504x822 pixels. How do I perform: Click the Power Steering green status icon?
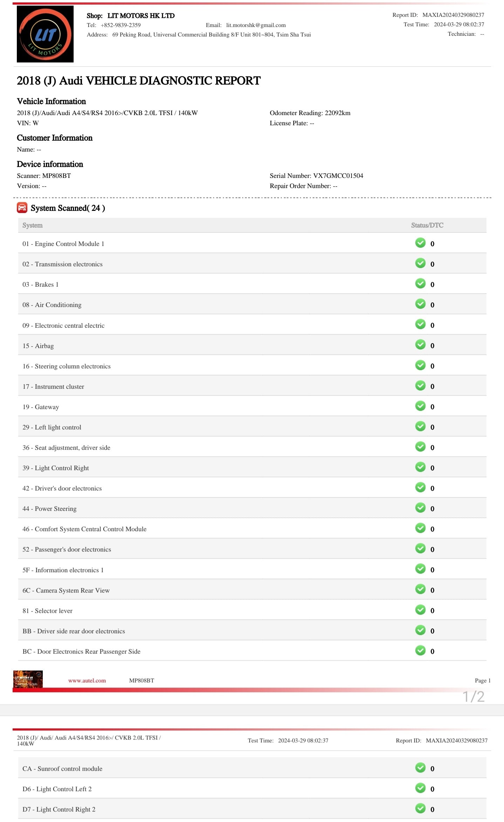(420, 508)
